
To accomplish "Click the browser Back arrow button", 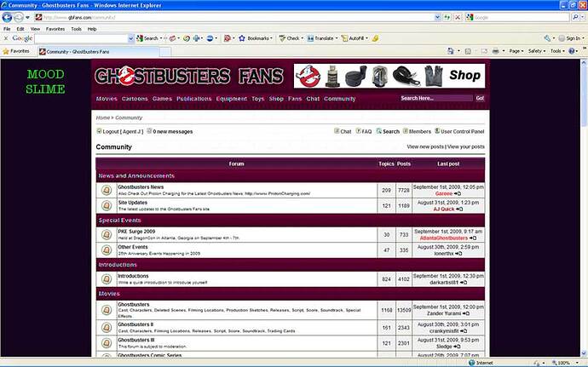I will click(x=7, y=17).
